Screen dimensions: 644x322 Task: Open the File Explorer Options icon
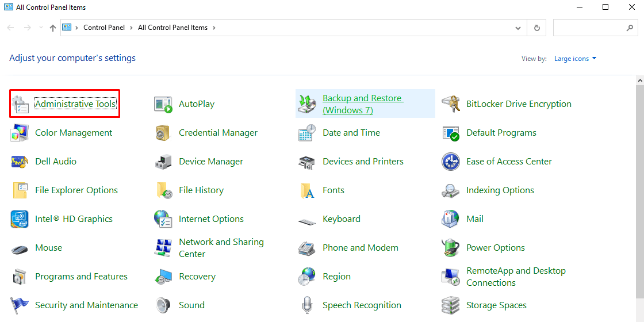20,190
